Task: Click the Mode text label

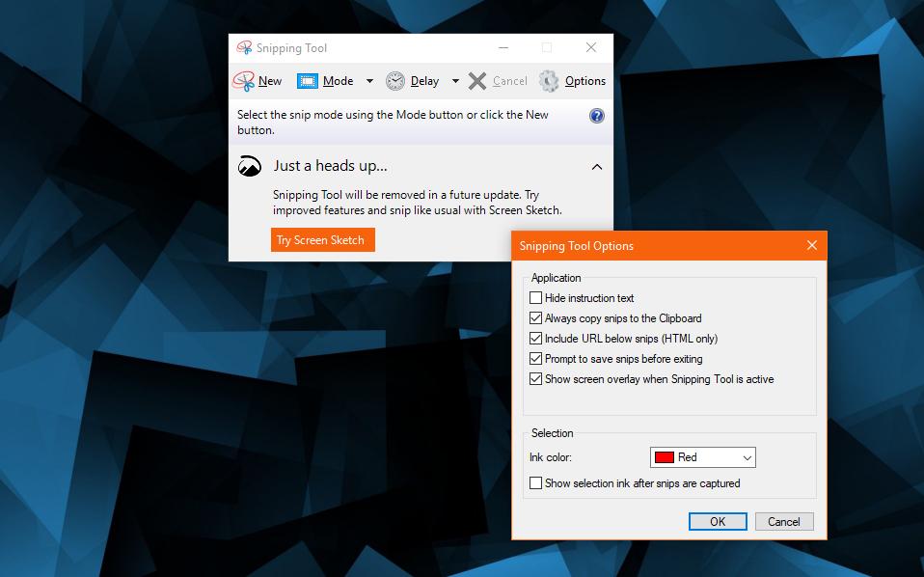Action: [x=339, y=81]
